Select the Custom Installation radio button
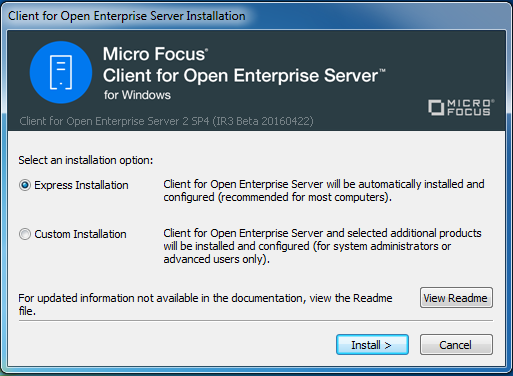 click(x=25, y=234)
